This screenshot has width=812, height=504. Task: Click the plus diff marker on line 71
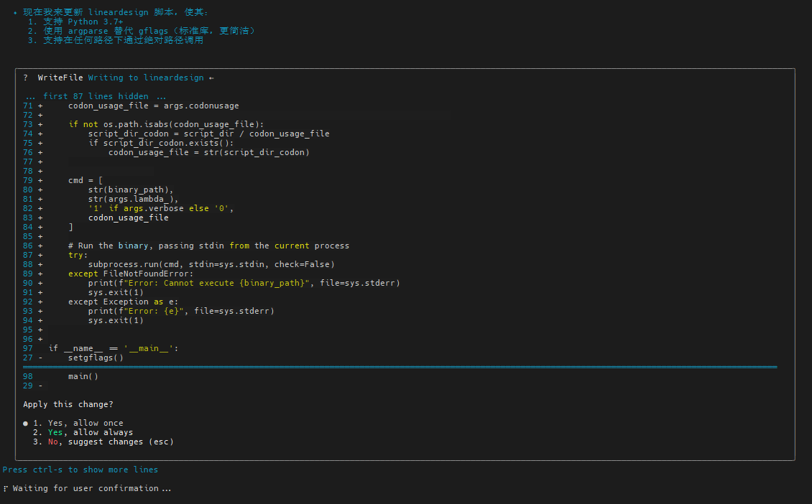[x=40, y=106]
